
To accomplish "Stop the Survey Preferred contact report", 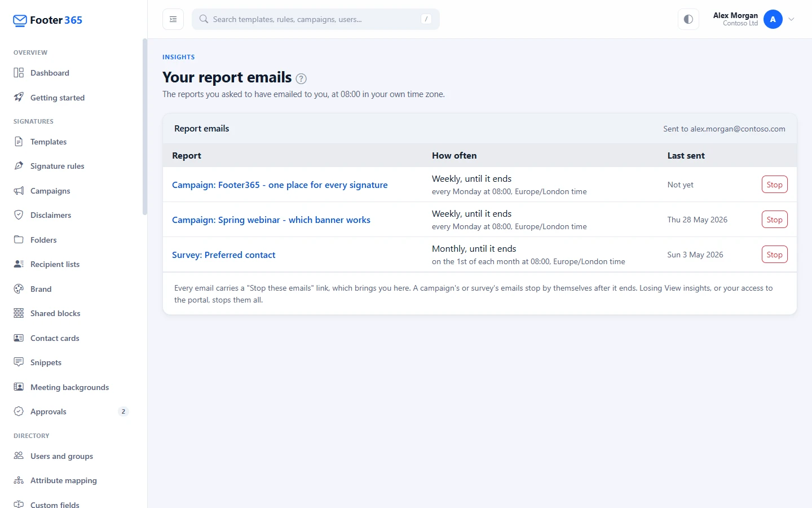I will coord(774,255).
